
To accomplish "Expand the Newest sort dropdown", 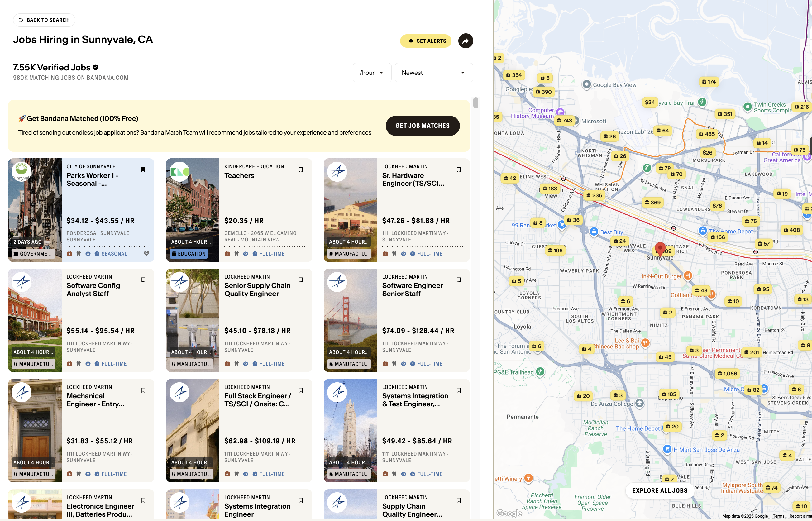I will click(x=433, y=73).
